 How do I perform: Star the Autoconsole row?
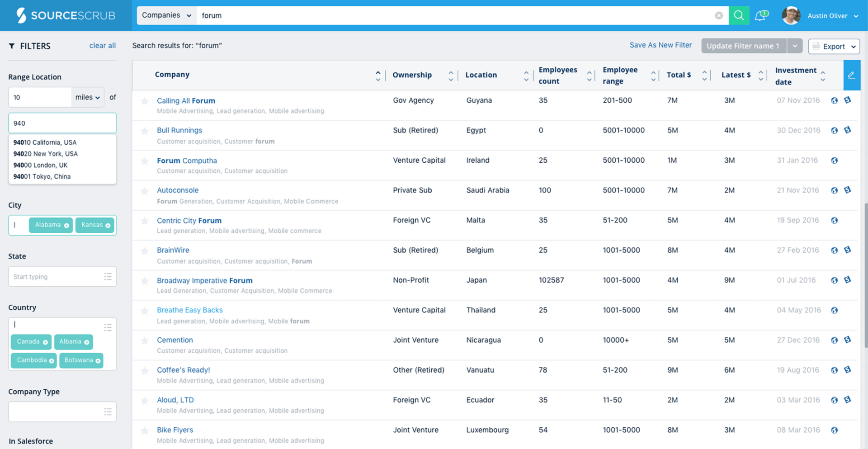(145, 191)
